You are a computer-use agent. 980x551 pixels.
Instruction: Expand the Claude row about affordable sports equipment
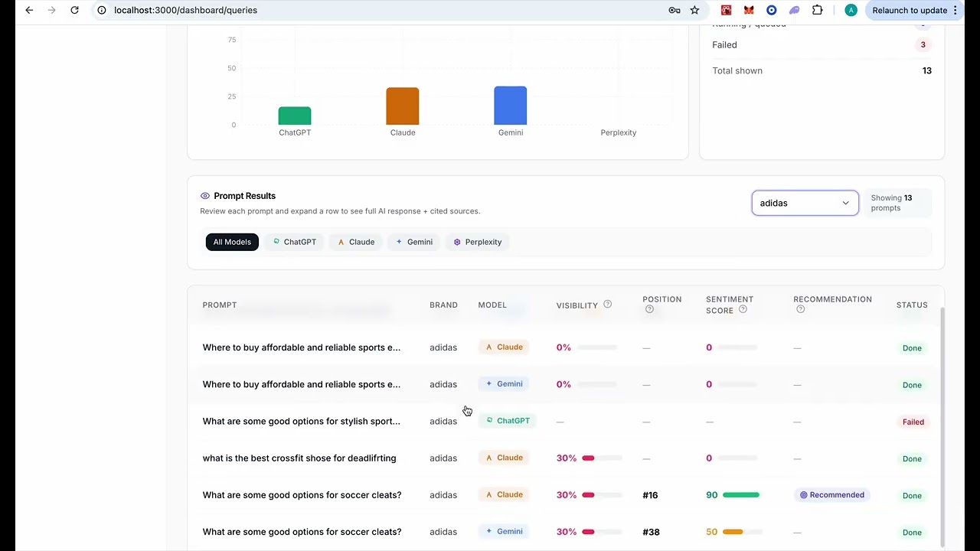coord(565,347)
